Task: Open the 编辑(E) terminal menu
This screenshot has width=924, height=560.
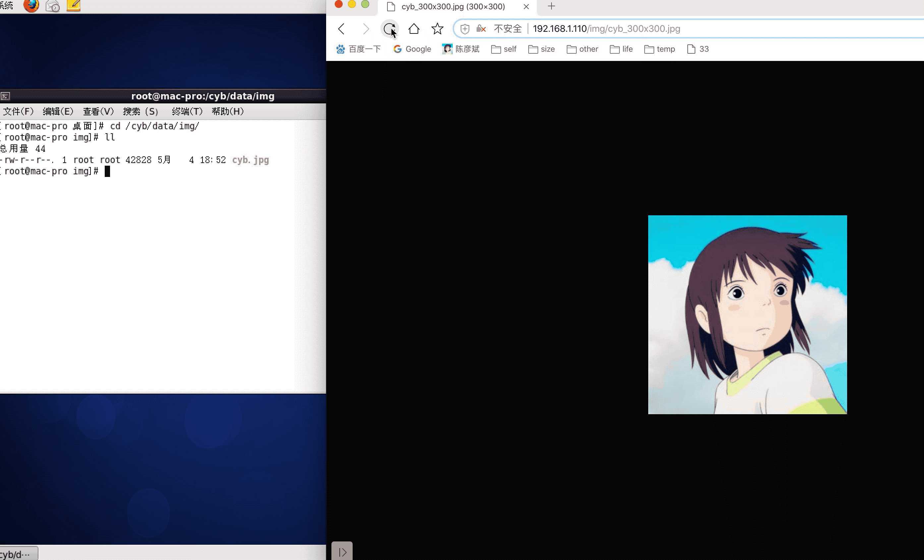Action: coord(58,111)
